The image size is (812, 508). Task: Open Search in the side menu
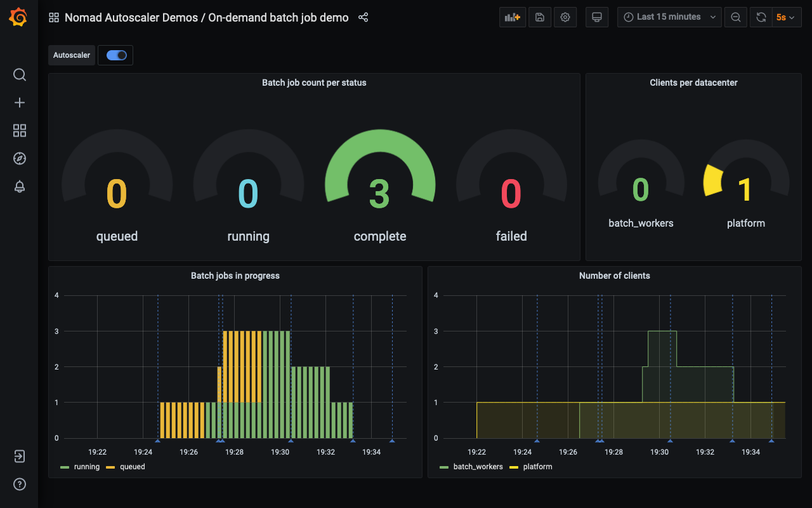click(x=20, y=75)
